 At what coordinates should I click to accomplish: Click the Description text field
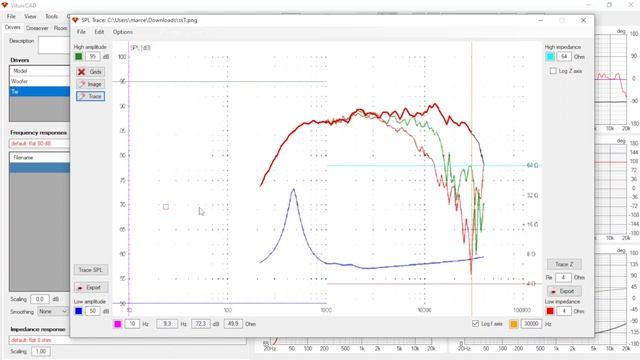(54, 45)
